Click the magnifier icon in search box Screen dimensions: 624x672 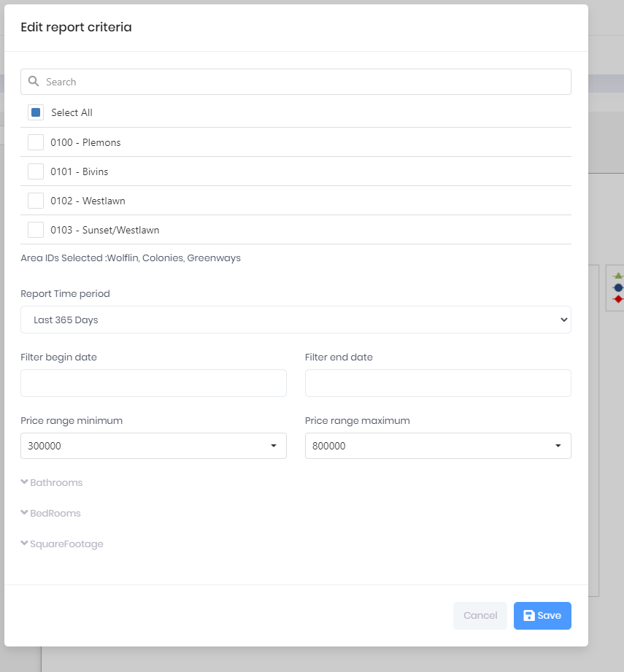tap(34, 81)
